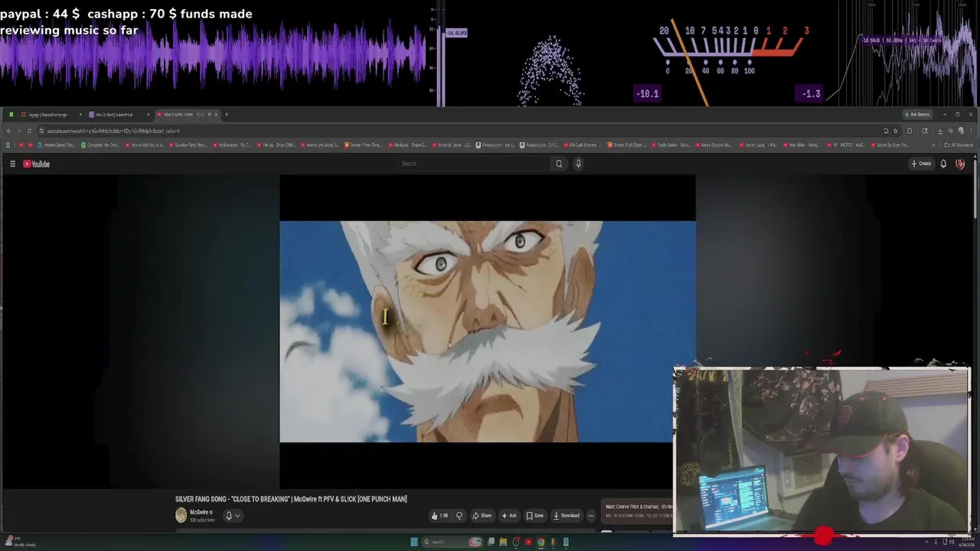The width and height of the screenshot is (980, 551).
Task: Open the Joyner Lucas bookmark
Action: (x=759, y=145)
